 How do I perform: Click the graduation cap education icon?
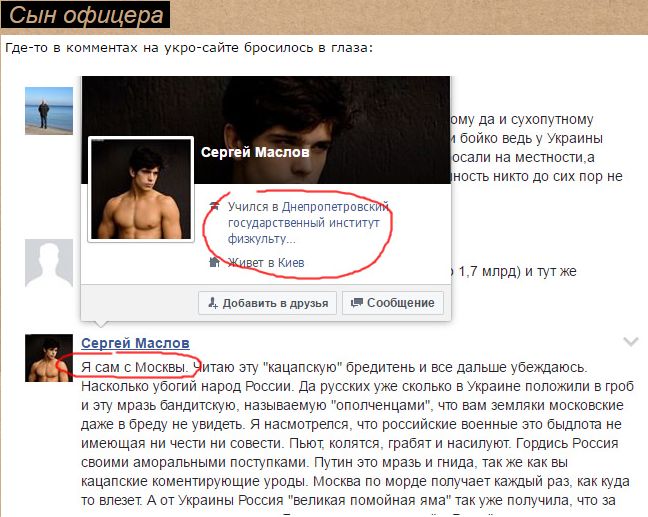[x=214, y=205]
